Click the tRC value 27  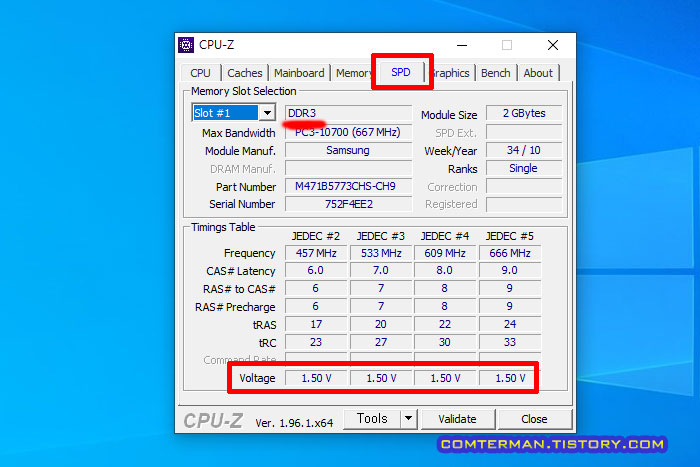381,342
